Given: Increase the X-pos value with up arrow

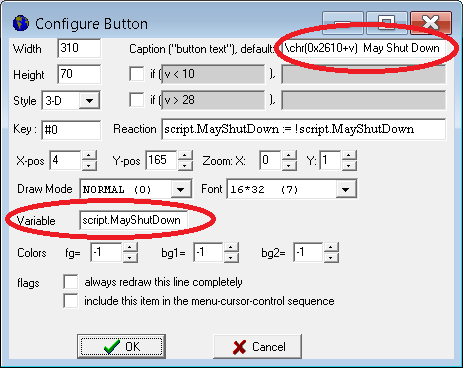Looking at the screenshot, I should (x=89, y=156).
